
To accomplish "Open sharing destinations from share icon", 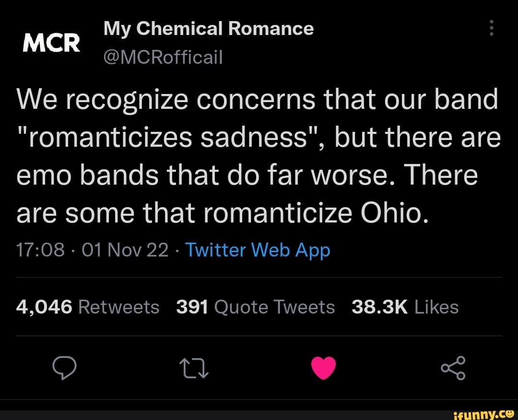I will [x=453, y=368].
